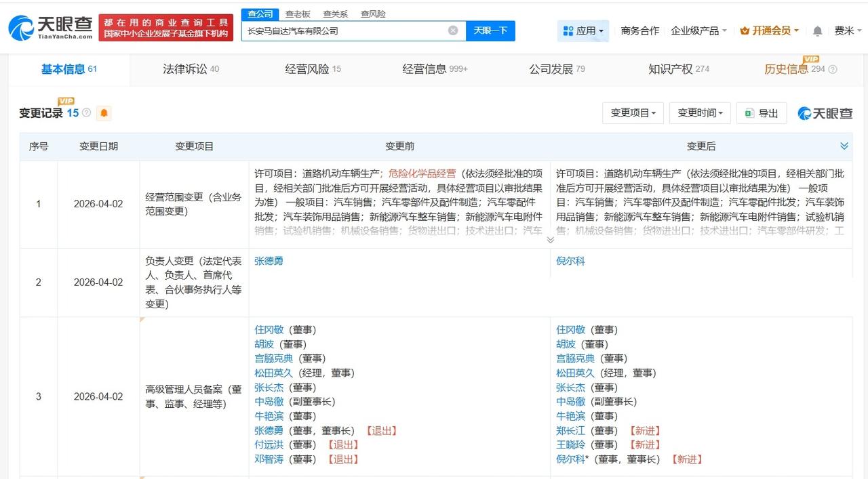Select the 查老板 search tab
Screen dimensions: 868x479
tap(296, 14)
